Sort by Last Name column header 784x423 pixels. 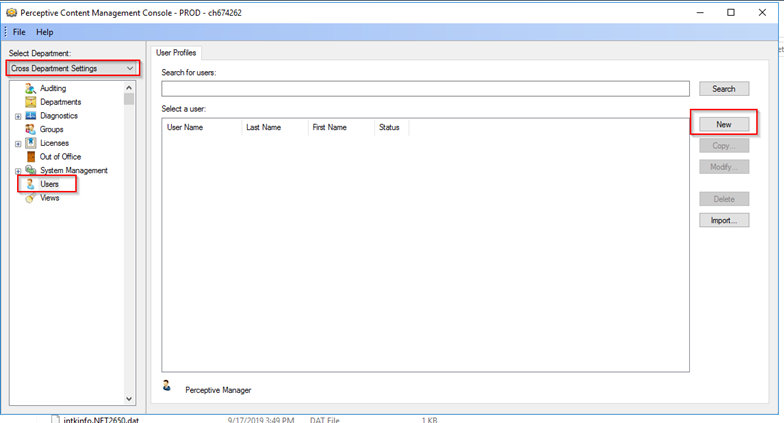(274, 128)
